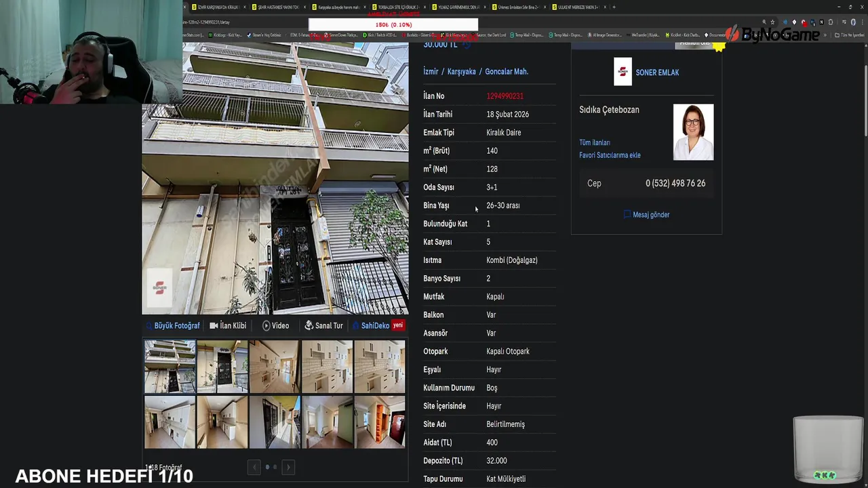
Task: Click the yeni badge beside SahiDeko
Action: coord(398,325)
